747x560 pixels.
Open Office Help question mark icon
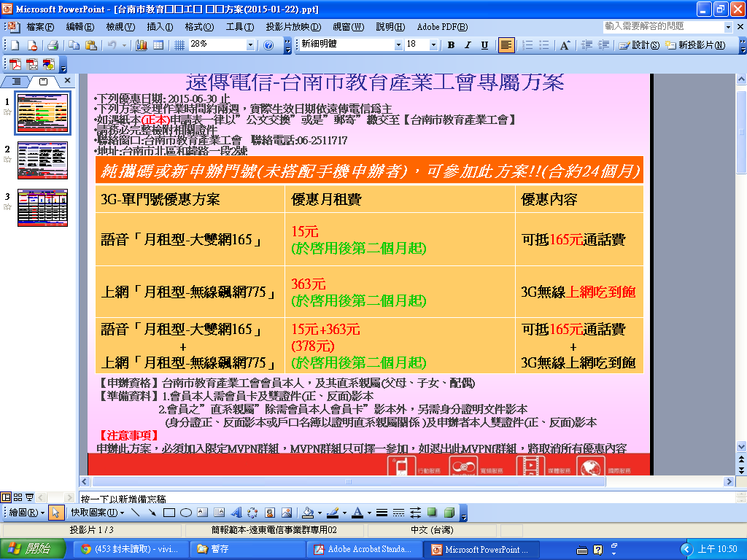click(x=268, y=45)
